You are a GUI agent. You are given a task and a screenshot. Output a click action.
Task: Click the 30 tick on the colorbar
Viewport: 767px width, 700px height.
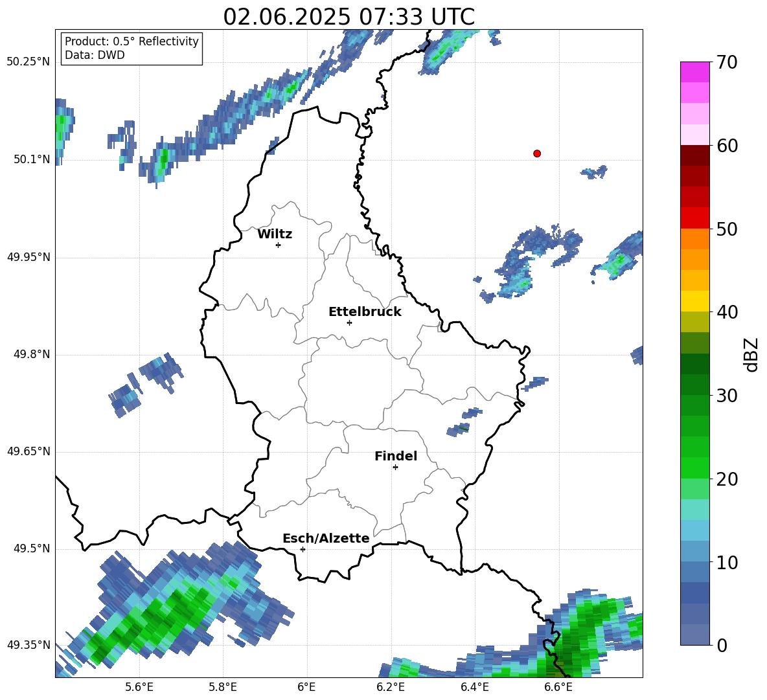click(x=727, y=396)
